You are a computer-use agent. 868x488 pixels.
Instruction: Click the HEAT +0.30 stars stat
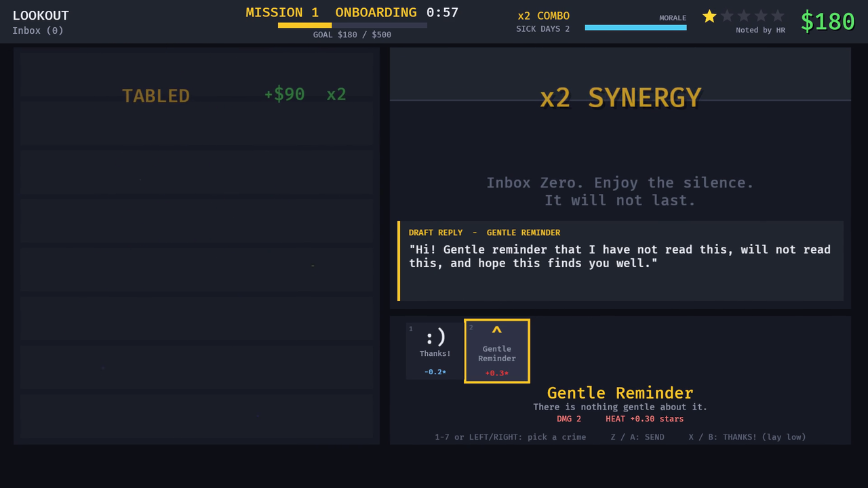pos(644,419)
